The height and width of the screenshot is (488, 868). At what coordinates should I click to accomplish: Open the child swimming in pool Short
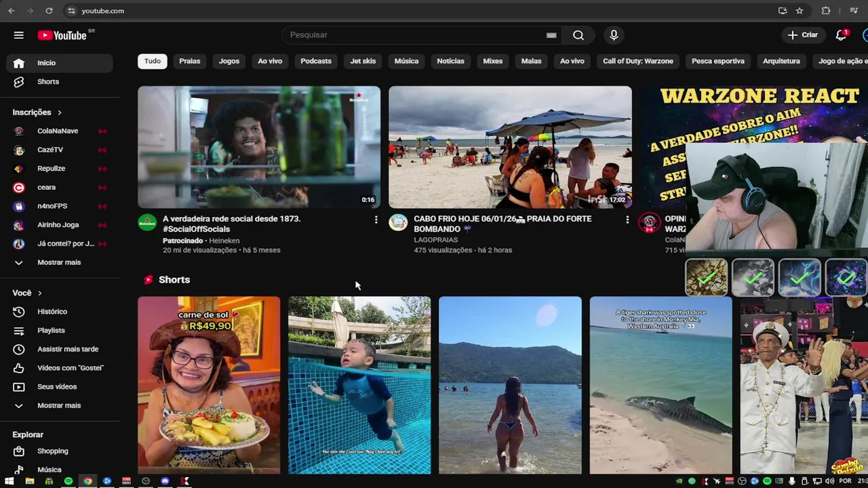(359, 385)
